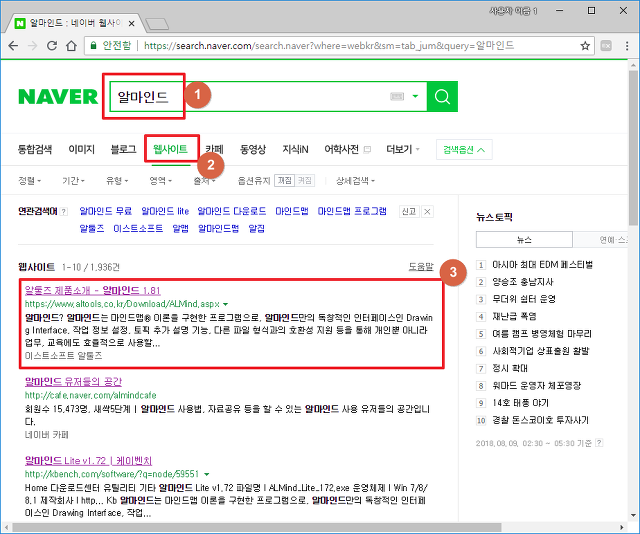Select the 어학사전 tab

click(341, 149)
